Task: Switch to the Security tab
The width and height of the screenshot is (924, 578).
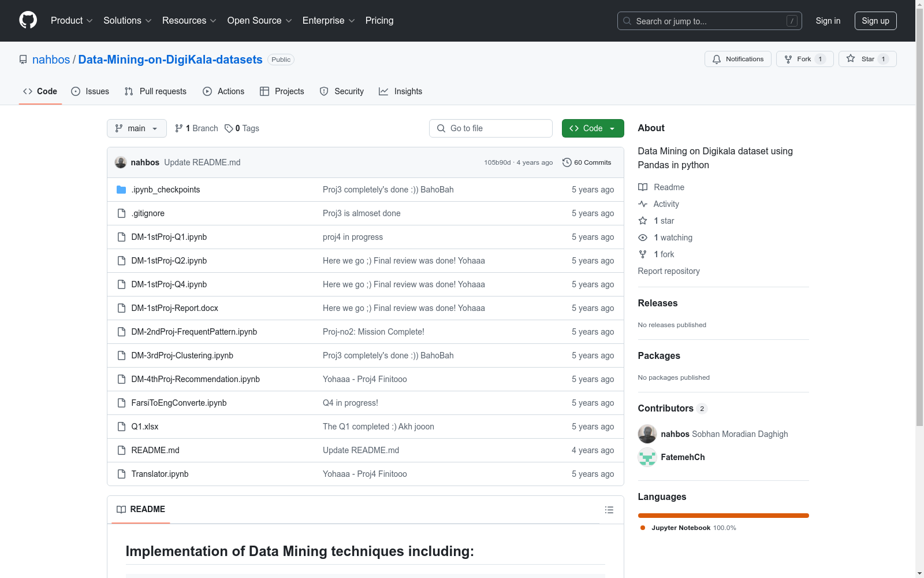Action: pyautogui.click(x=342, y=91)
